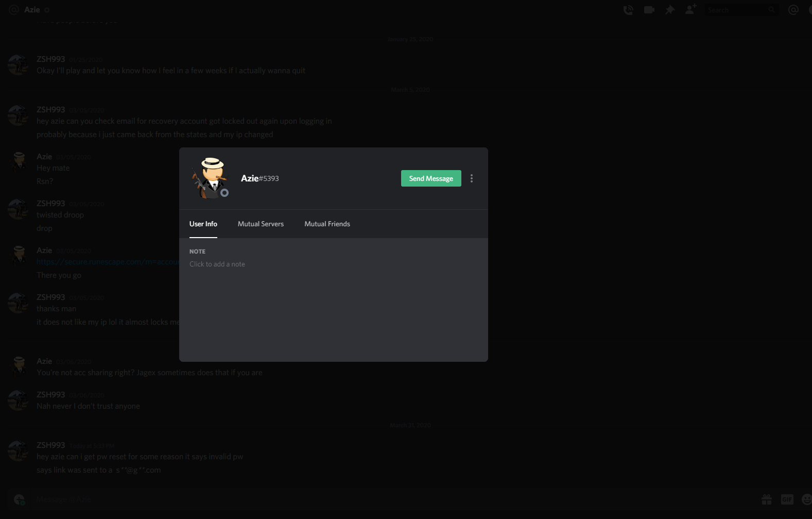Screen dimensions: 812x519
Task: Open pinned messages icon
Action: pyautogui.click(x=669, y=10)
